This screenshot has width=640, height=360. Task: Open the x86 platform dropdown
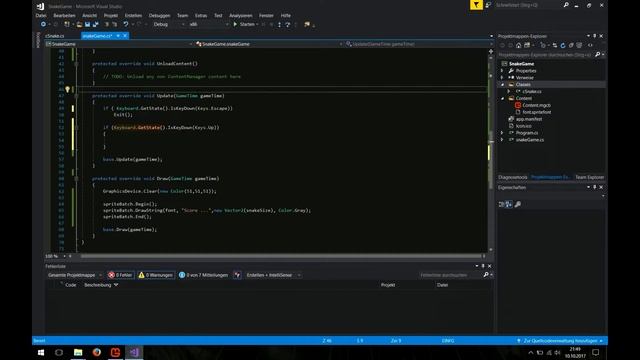pyautogui.click(x=209, y=24)
